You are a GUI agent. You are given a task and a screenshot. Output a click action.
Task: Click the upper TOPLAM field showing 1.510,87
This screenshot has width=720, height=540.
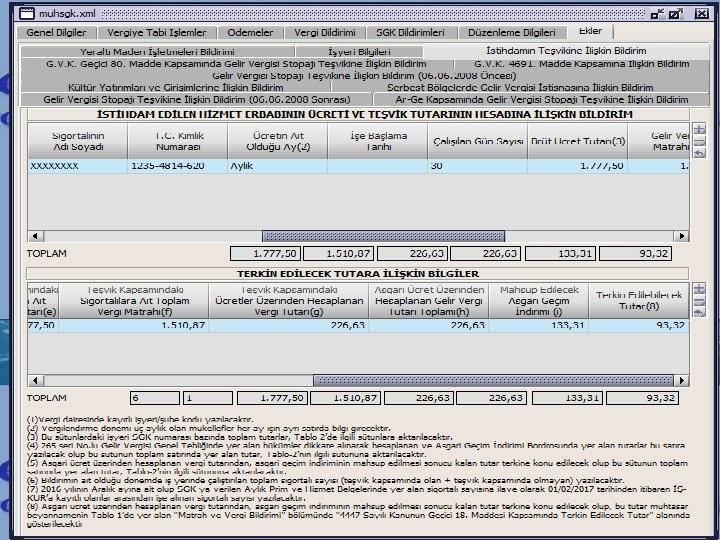pyautogui.click(x=339, y=253)
